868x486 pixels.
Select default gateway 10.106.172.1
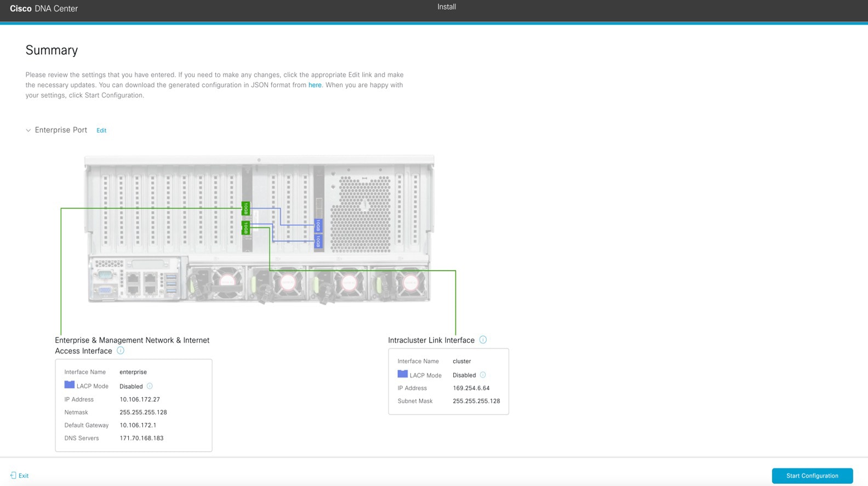(x=138, y=425)
